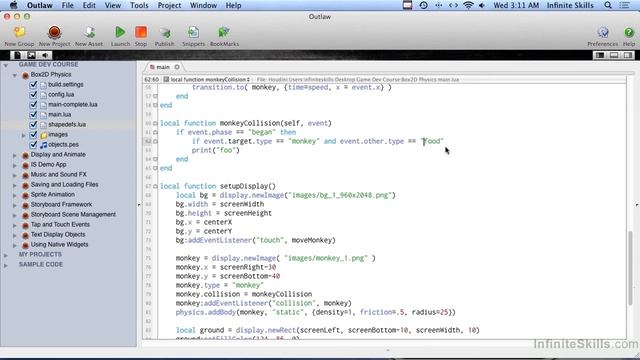640x360 pixels.
Task: Open the Snippets panel
Action: [193, 32]
